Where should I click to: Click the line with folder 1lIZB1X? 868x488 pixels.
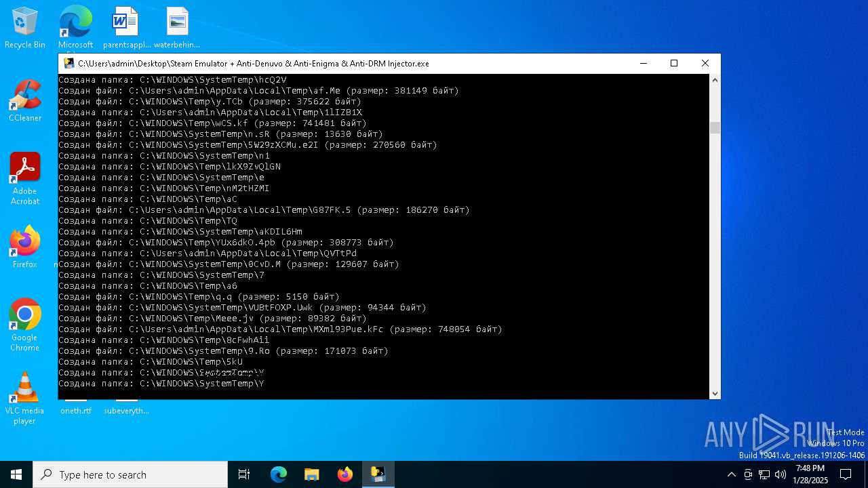pyautogui.click(x=210, y=113)
